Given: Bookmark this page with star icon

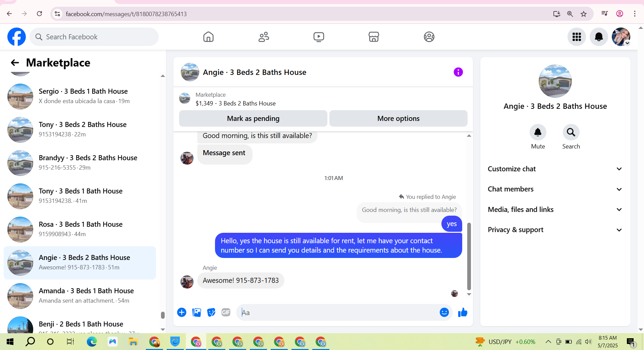Looking at the screenshot, I should tap(584, 14).
